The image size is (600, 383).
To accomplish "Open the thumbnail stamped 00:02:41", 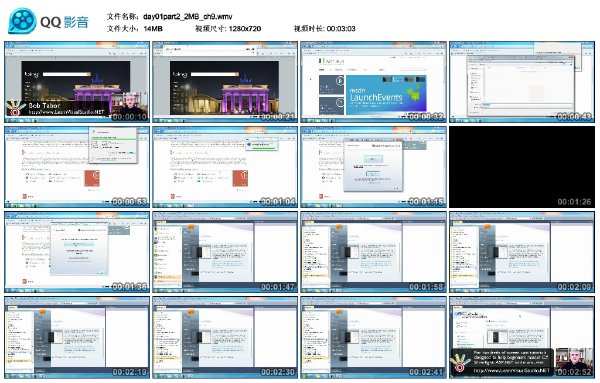I will click(x=373, y=337).
